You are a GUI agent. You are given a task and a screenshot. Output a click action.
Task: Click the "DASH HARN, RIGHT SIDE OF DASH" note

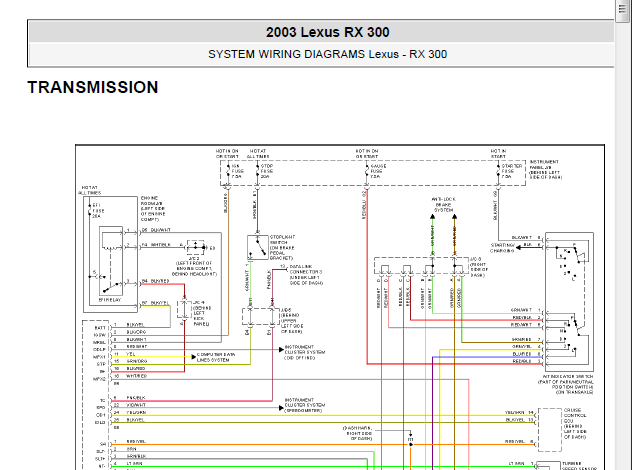tap(358, 433)
